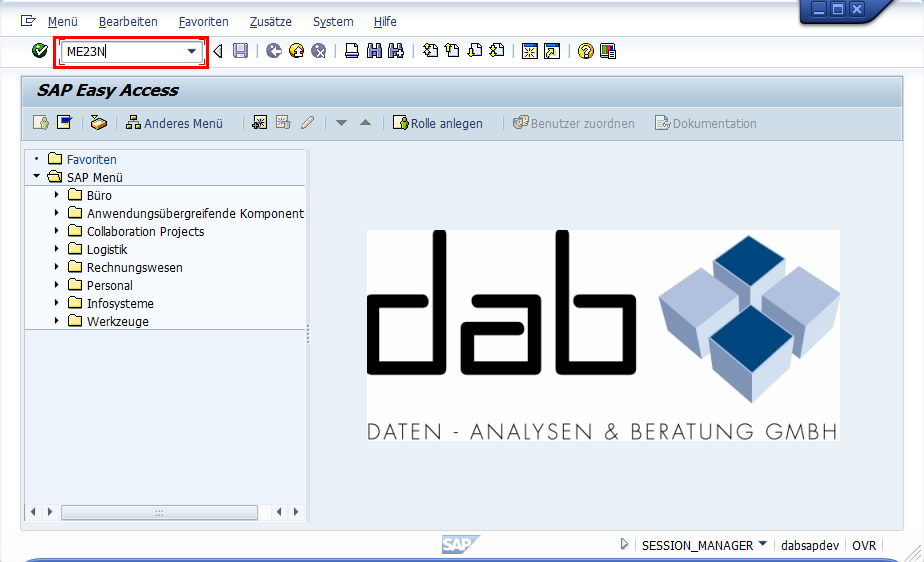
Task: Click the Print icon
Action: (x=352, y=51)
